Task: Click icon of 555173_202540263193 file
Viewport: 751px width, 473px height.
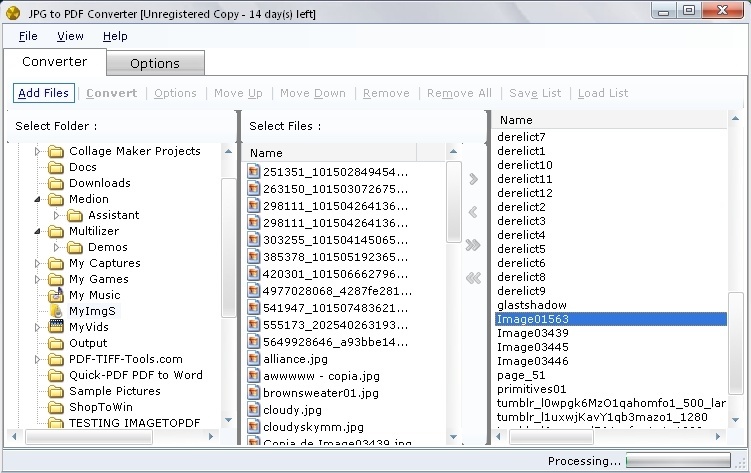Action: coord(253,325)
